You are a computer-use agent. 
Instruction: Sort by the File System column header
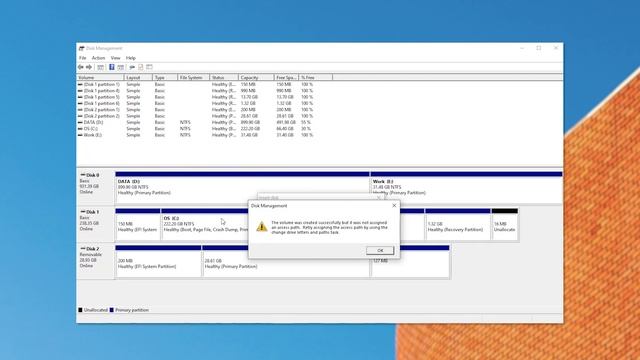pos(193,78)
